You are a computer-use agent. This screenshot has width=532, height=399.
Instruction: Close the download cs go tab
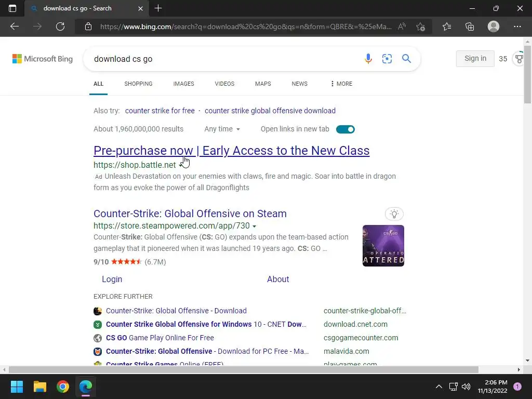[140, 8]
